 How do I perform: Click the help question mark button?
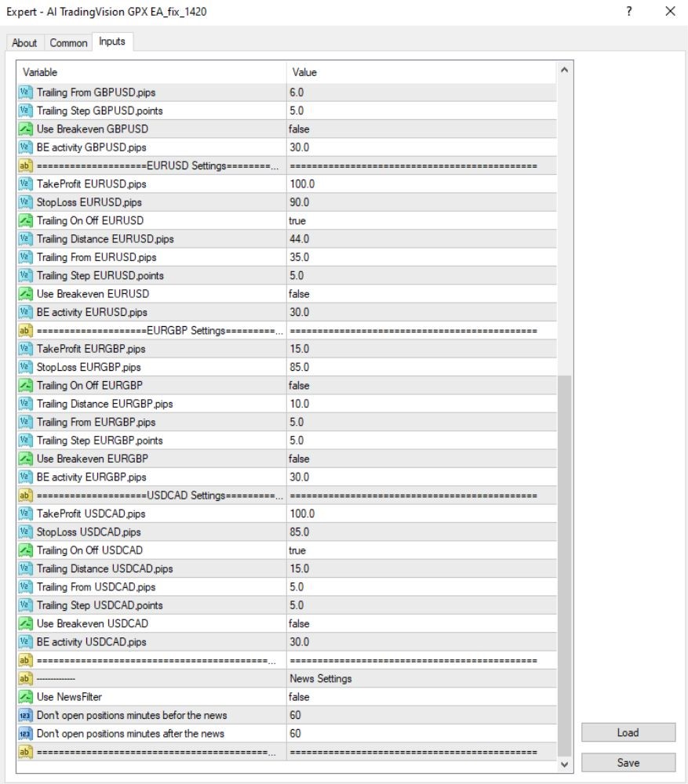(629, 12)
